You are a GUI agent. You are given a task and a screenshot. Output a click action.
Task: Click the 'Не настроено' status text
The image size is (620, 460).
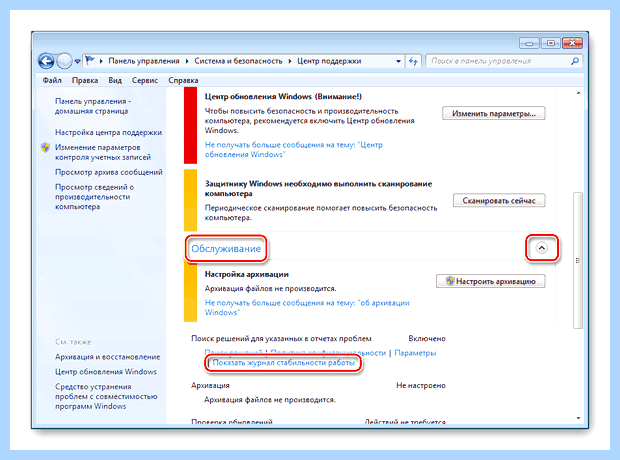421,385
